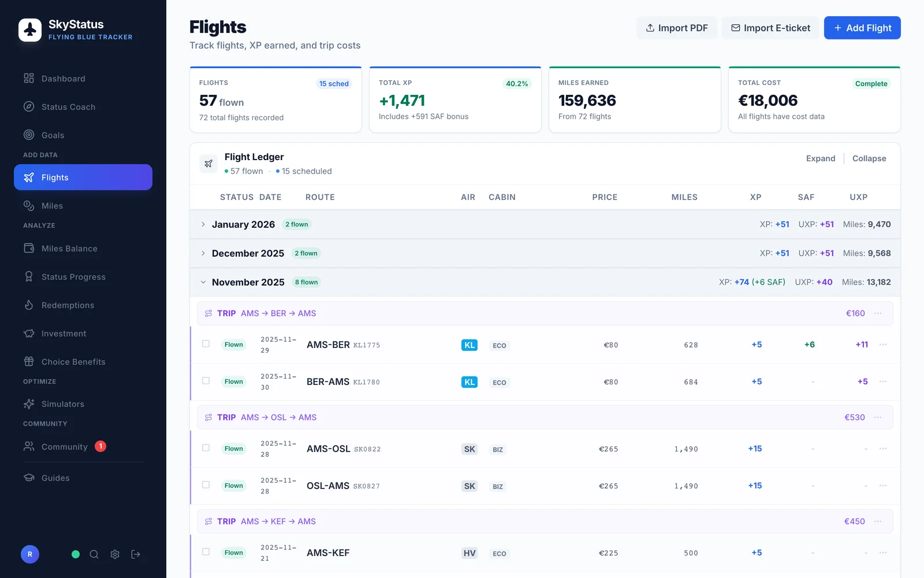Click the Guides graduation cap icon
This screenshot has height=578, width=924.
click(x=29, y=478)
